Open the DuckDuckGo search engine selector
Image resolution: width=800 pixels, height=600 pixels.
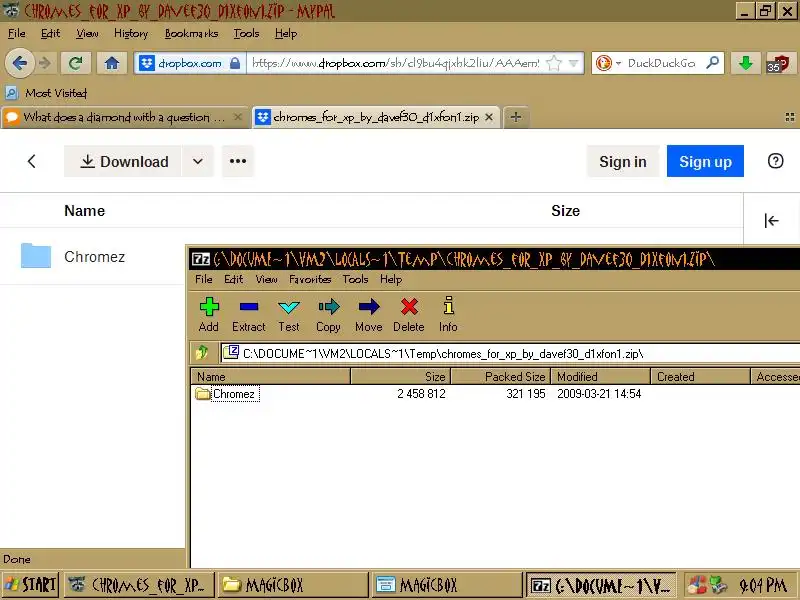(x=609, y=63)
